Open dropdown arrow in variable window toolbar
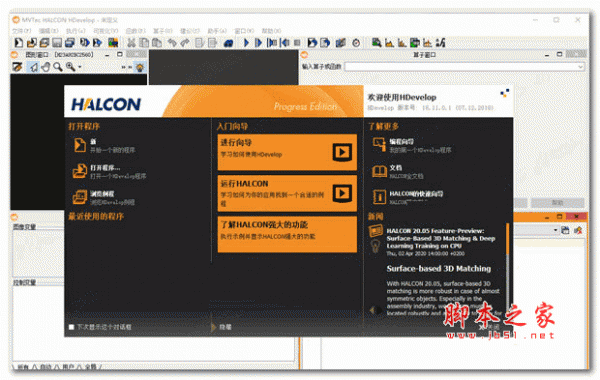600x380 pixels. pyautogui.click(x=555, y=230)
